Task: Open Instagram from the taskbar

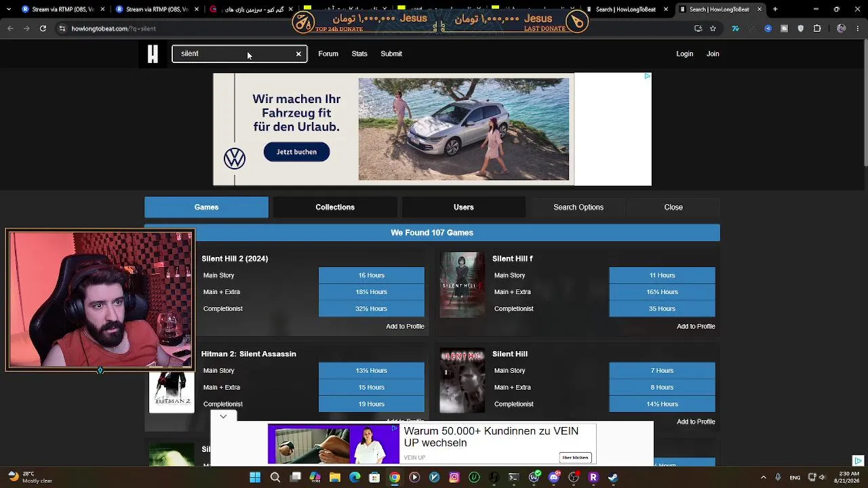Action: [x=454, y=477]
